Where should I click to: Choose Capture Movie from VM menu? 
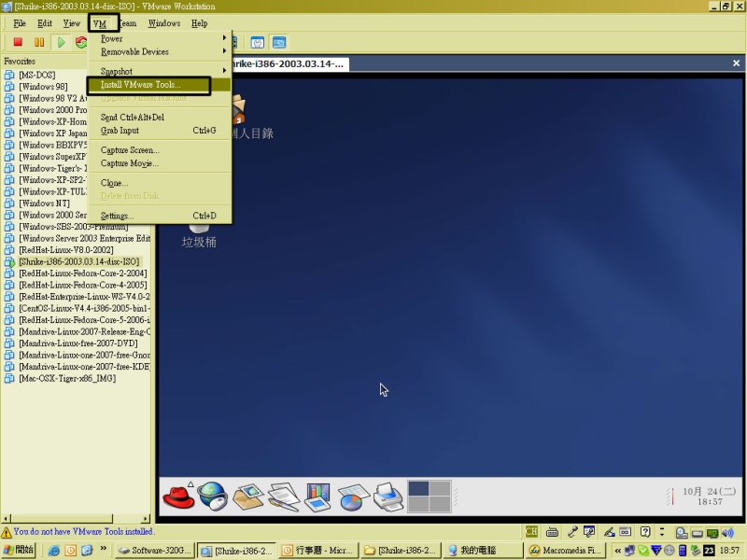pyautogui.click(x=160, y=163)
